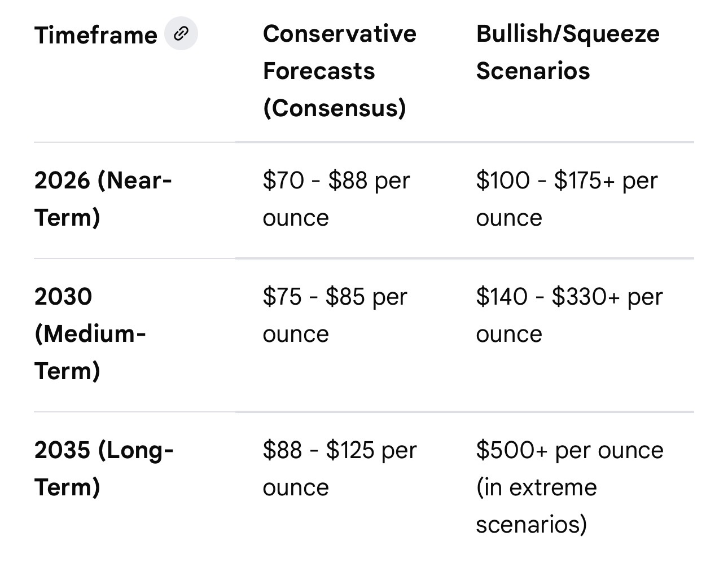Click the link icon beside Timeframe
Viewport: 728px width, 567px height.
(181, 34)
